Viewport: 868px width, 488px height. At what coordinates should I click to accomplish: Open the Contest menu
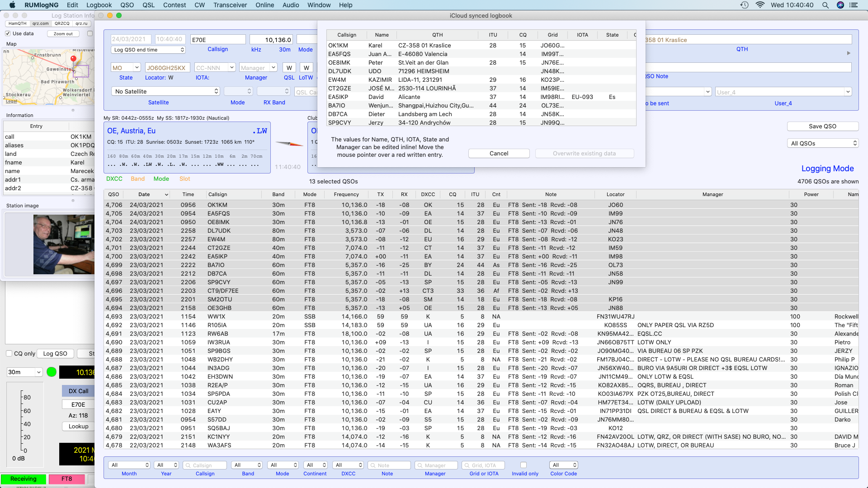(x=175, y=5)
